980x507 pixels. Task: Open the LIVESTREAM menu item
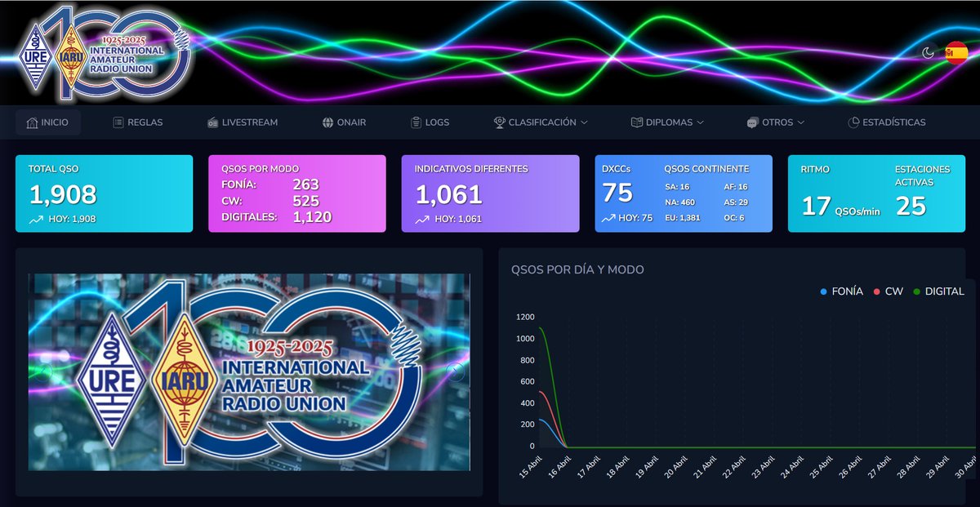click(x=243, y=122)
